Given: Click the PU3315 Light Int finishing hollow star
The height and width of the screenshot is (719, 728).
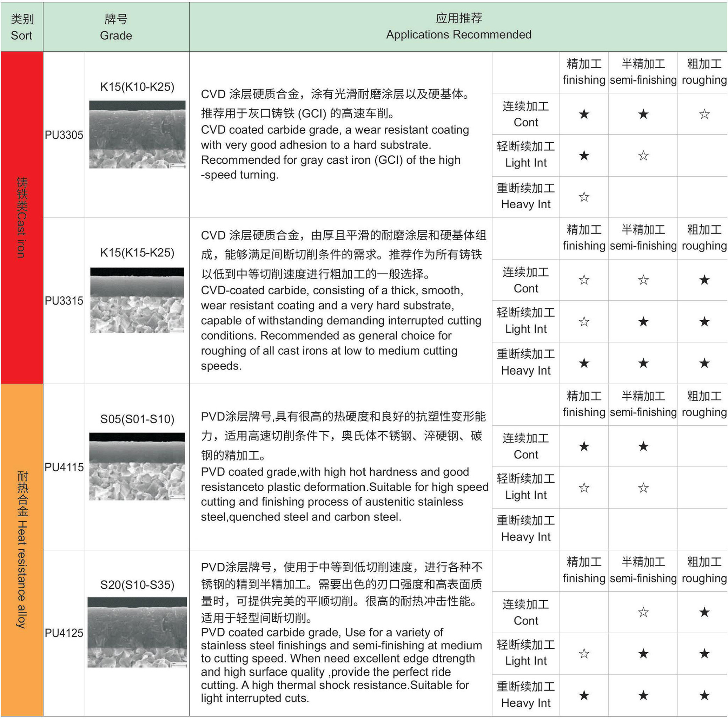Looking at the screenshot, I should pos(584,322).
